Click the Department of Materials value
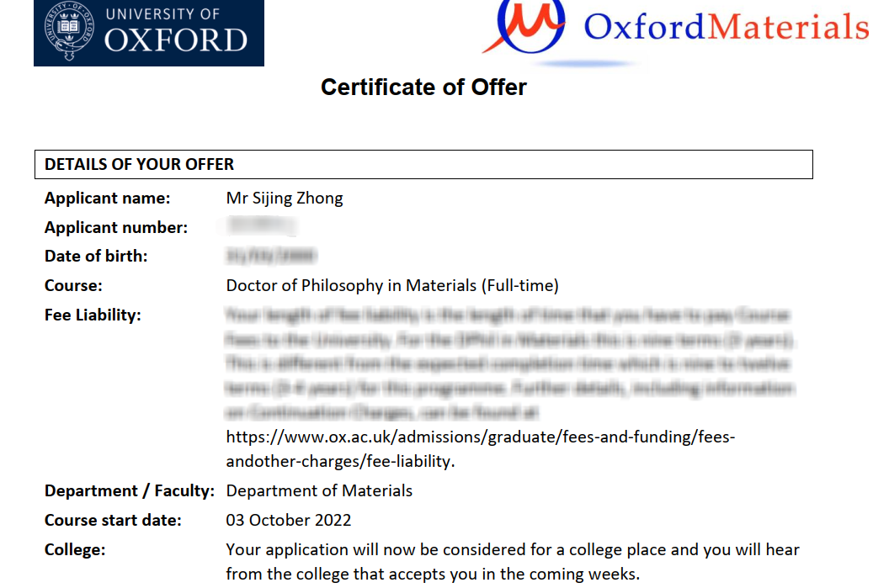This screenshot has width=889, height=588. pos(319,490)
